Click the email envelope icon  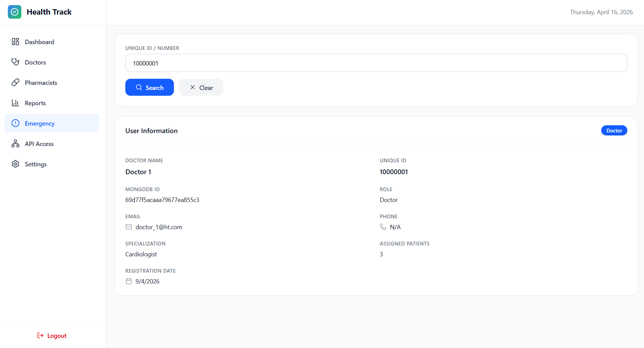pos(129,227)
